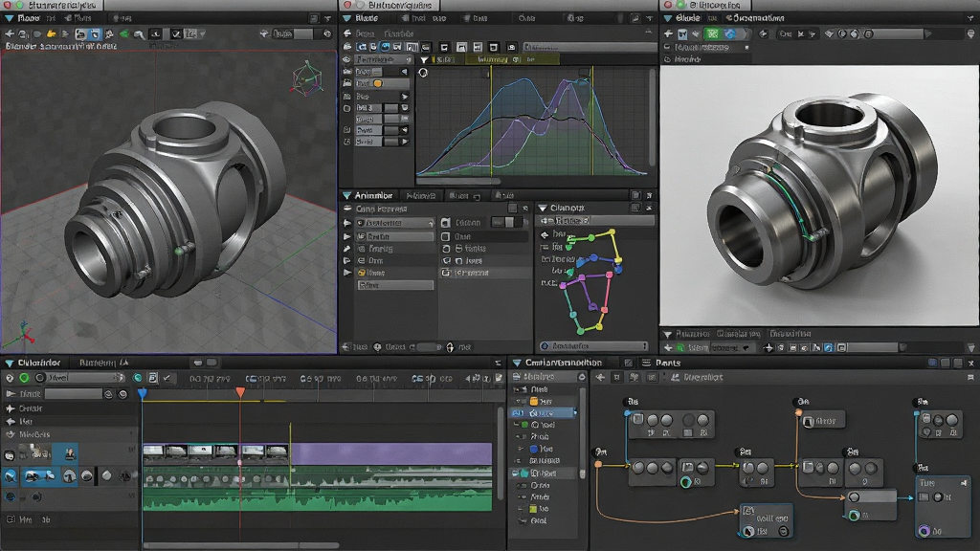Screen dimensions: 980x551
Task: Click the green icon in the render preview toolbar
Action: (x=712, y=33)
